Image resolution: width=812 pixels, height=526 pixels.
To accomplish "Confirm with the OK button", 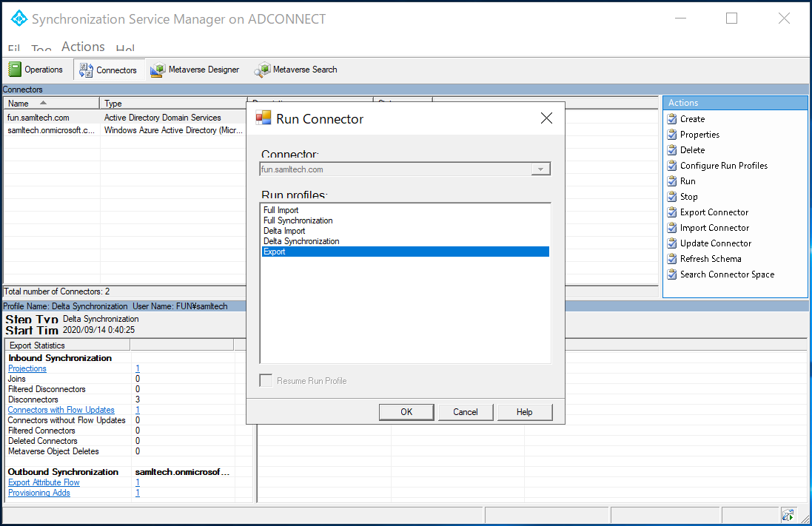I will tap(406, 412).
